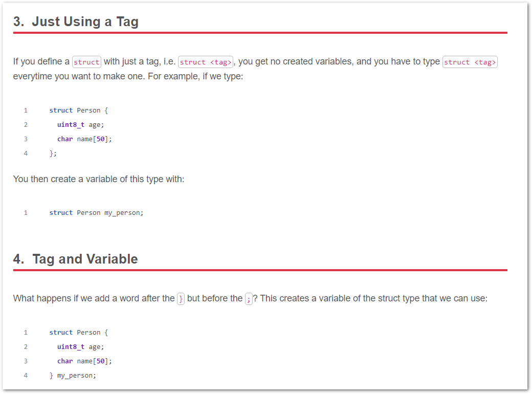
Task: Click the "struct <tag>" code following "i.e."
Action: pos(206,62)
